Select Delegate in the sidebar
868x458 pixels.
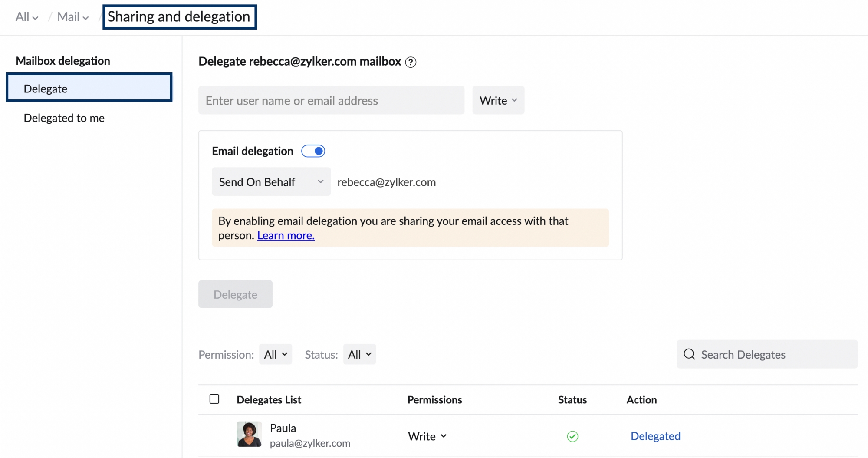coord(89,88)
